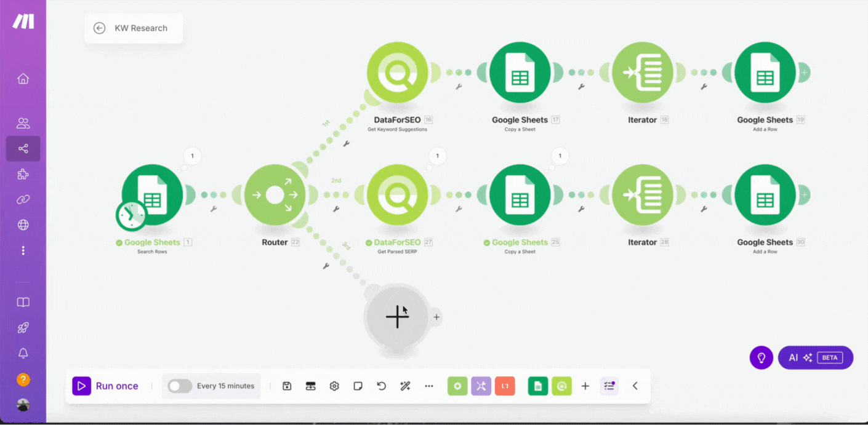Open the rocket What's new icon
The width and height of the screenshot is (868, 425).
23,328
